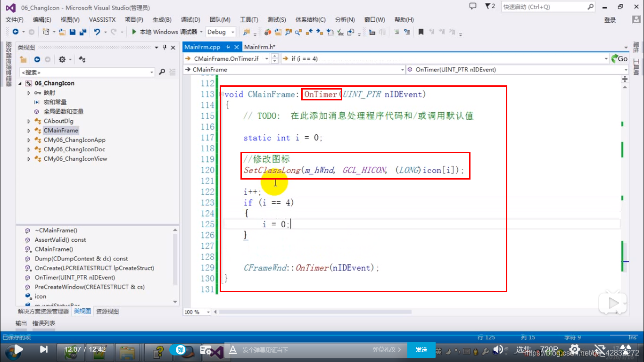Click the class view back arrow icon
Image resolution: width=644 pixels, height=362 pixels.
coord(37,59)
